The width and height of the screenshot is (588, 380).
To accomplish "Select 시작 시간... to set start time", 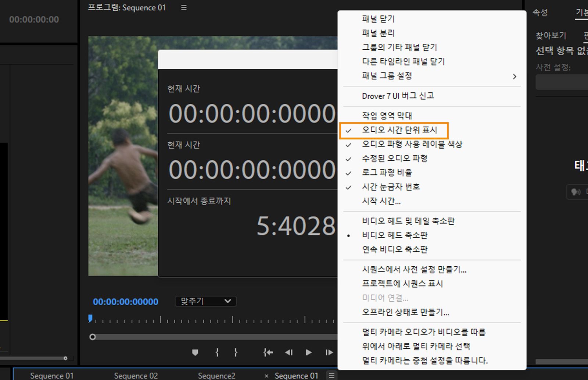I will click(380, 201).
